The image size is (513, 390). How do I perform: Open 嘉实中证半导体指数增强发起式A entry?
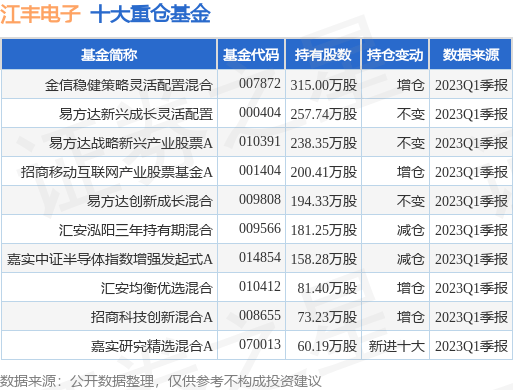(x=110, y=259)
